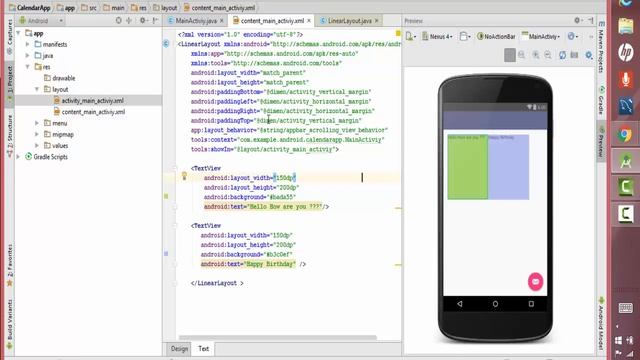Switch to the MainActiviy.java tab
This screenshot has height=360, width=640.
point(196,20)
